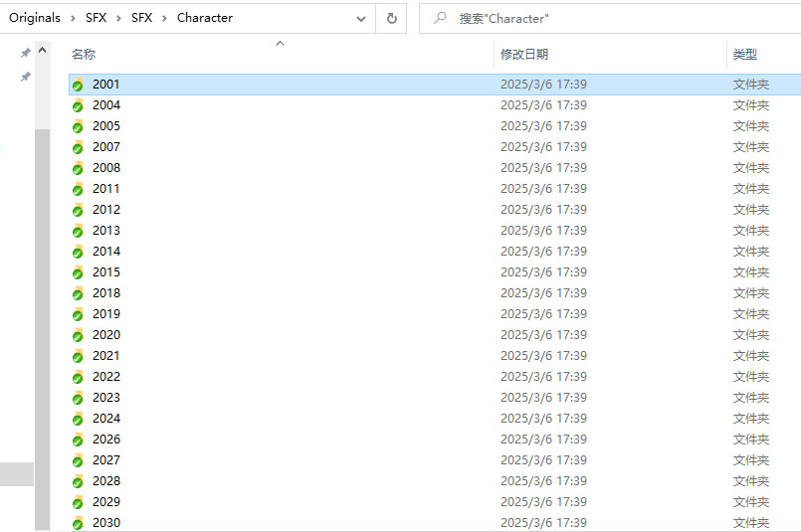Select the folder name 2011
Image resolution: width=801 pixels, height=532 pixels.
pyautogui.click(x=105, y=189)
